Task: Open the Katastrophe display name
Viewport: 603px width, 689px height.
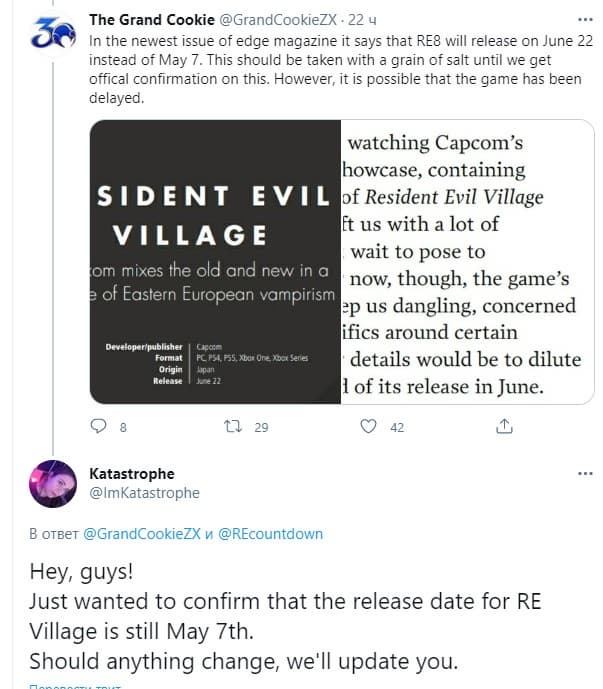Action: [x=131, y=473]
